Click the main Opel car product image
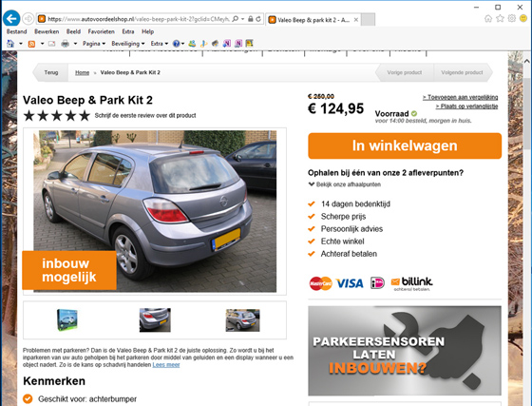Image resolution: width=532 pixels, height=406 pixels. [x=155, y=211]
